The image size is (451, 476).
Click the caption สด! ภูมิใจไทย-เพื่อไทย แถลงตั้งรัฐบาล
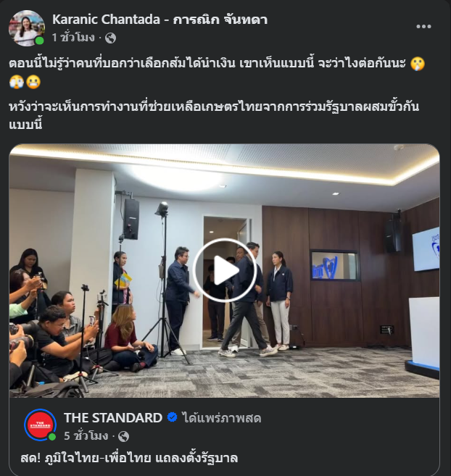pos(129,458)
